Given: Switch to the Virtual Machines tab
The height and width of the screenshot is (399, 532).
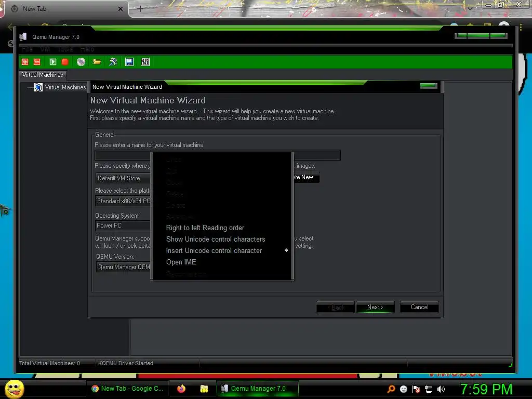Looking at the screenshot, I should click(43, 75).
